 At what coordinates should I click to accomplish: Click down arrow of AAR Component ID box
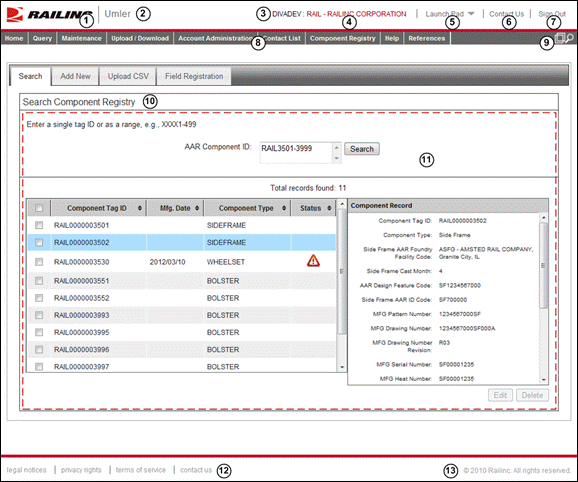[336, 158]
